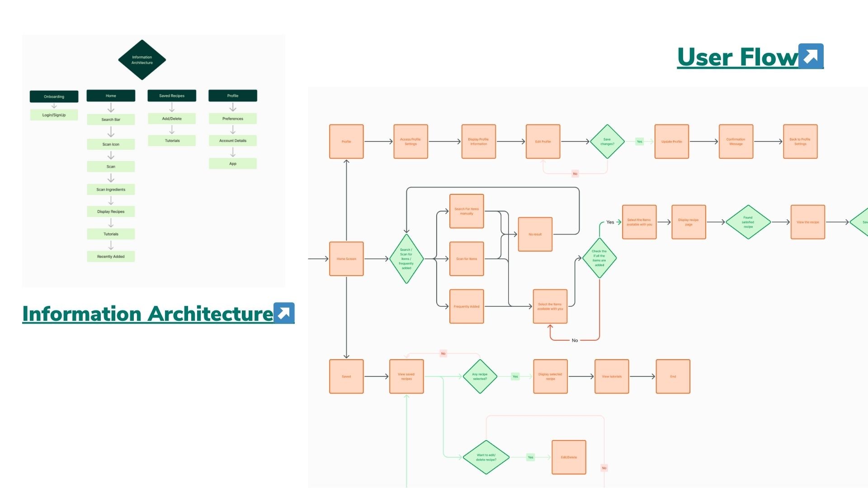Click the arrow icon beside Information Architecture
868x488 pixels.
click(284, 313)
